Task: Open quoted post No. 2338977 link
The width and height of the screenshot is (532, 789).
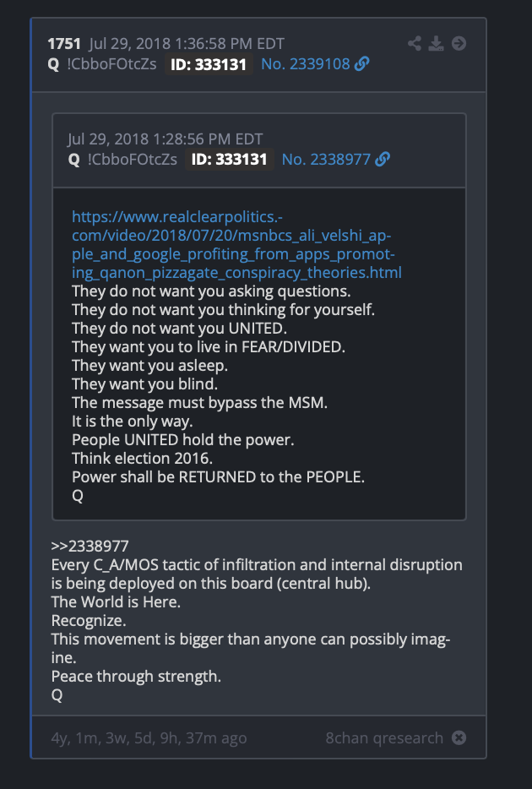Action: [x=326, y=160]
